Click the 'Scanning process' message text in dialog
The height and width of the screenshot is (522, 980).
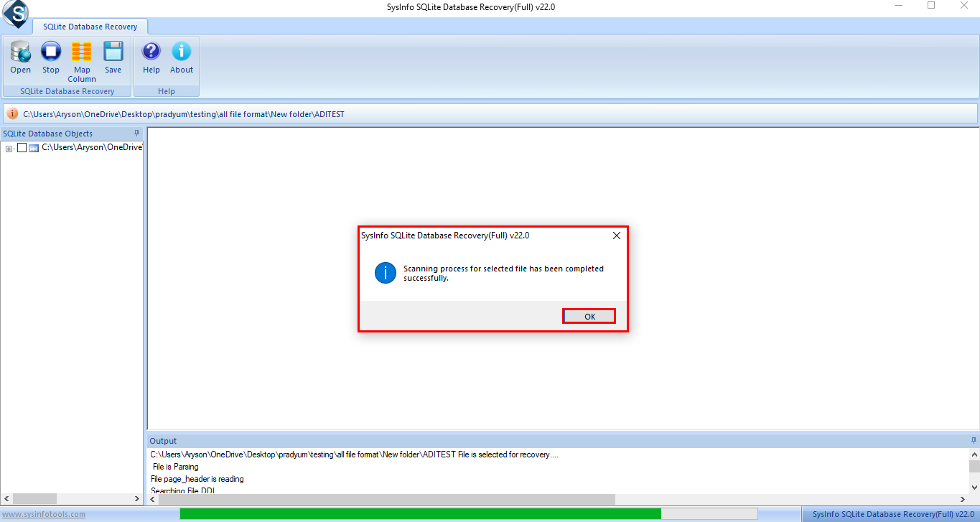[503, 274]
